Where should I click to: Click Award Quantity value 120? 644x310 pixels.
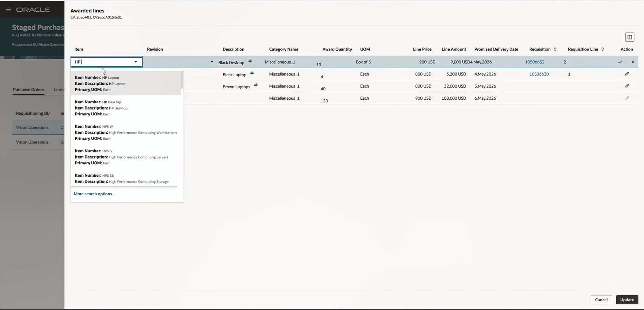(x=324, y=101)
